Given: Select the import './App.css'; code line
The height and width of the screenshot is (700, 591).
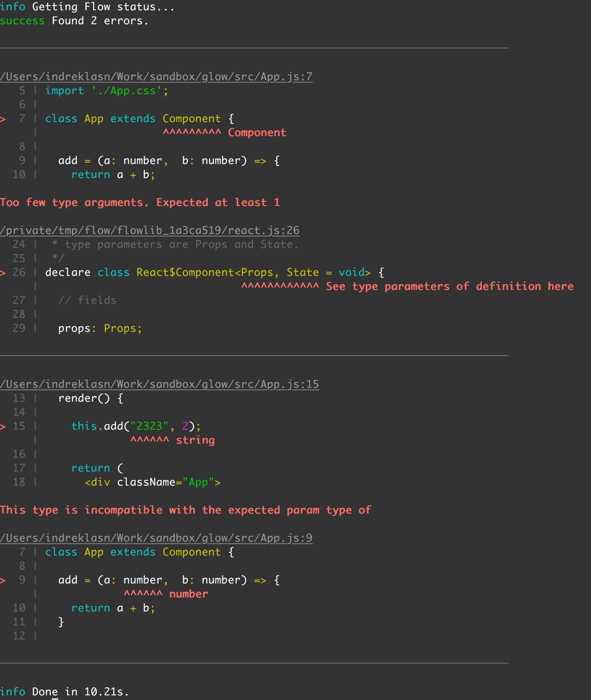Looking at the screenshot, I should click(107, 90).
